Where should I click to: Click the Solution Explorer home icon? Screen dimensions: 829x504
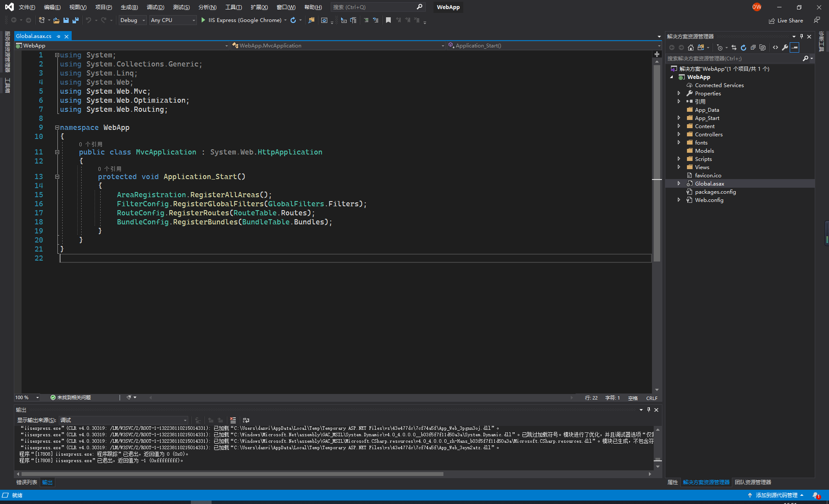tap(691, 47)
